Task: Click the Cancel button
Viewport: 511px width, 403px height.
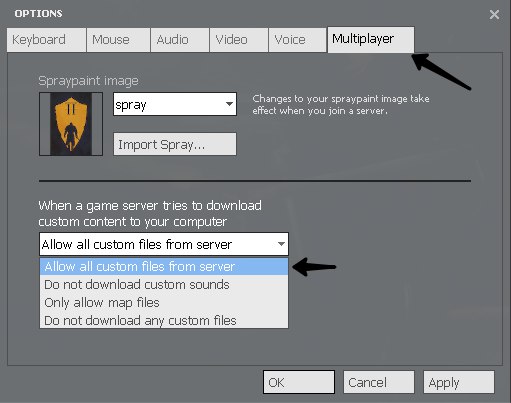Action: coord(379,382)
